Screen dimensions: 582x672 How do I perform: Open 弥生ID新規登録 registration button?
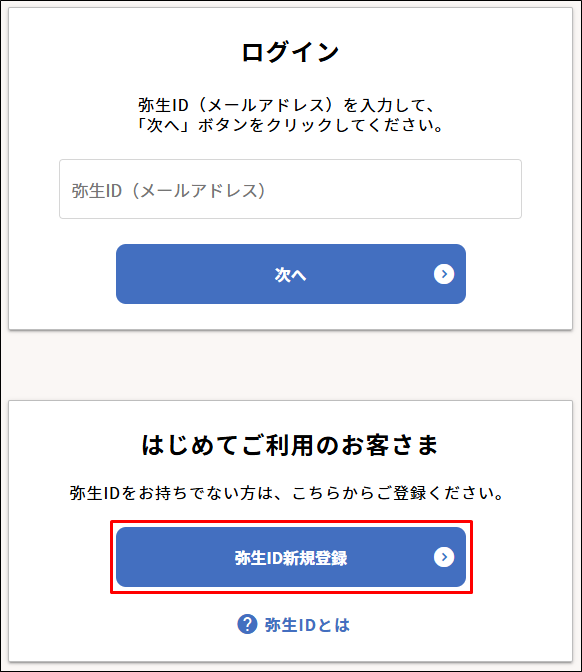point(291,557)
